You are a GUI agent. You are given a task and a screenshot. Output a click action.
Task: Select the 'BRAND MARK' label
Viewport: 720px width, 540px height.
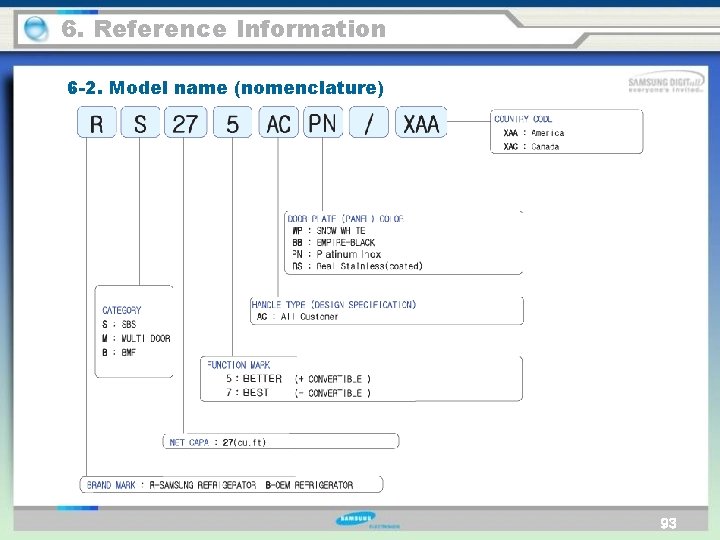111,485
